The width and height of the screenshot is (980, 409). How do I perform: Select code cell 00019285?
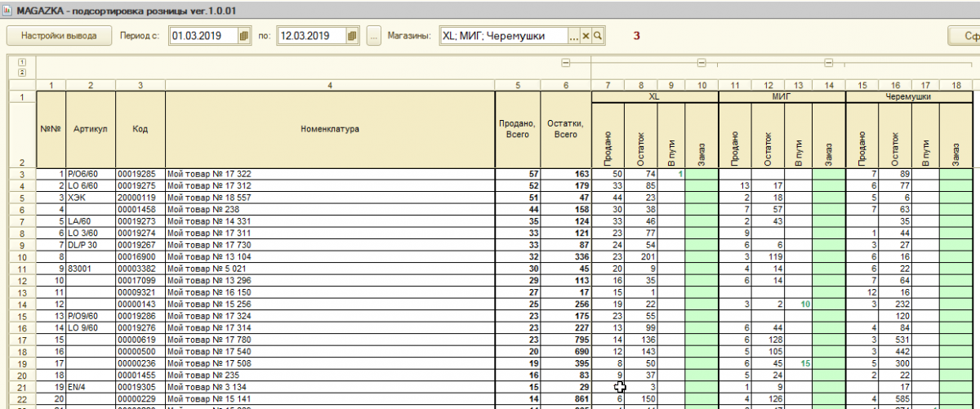[140, 174]
